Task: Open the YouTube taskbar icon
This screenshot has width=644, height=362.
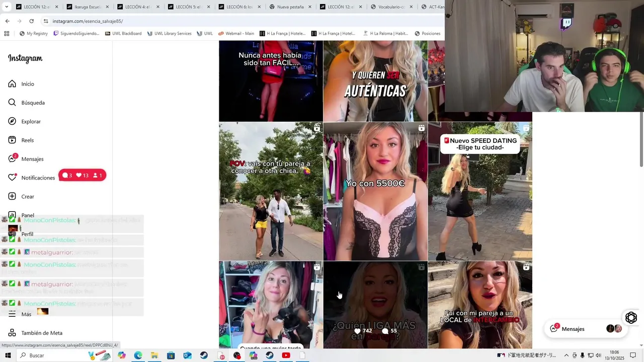Action: click(286, 355)
